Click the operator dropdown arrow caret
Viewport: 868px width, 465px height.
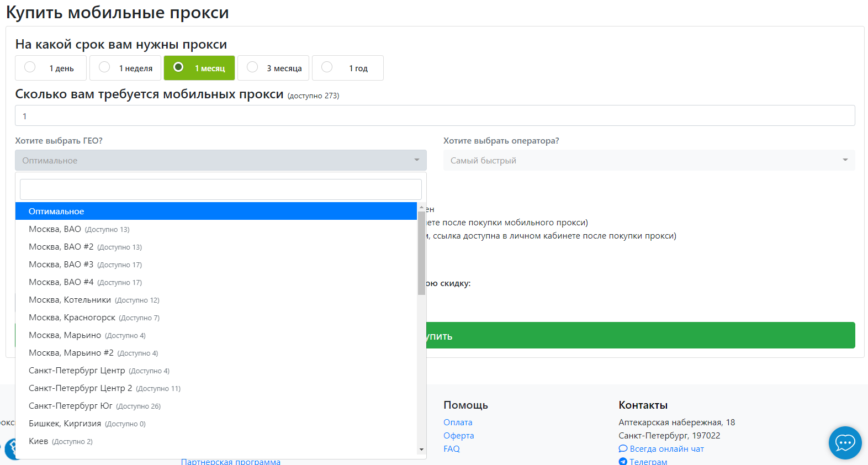point(845,160)
